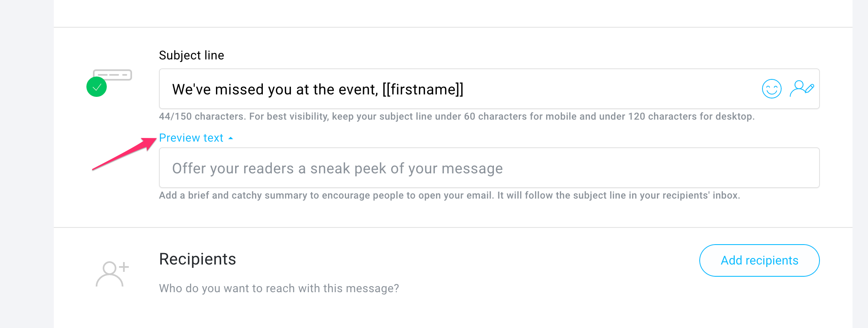Click the Recipients section heading
868x328 pixels.
tap(197, 259)
